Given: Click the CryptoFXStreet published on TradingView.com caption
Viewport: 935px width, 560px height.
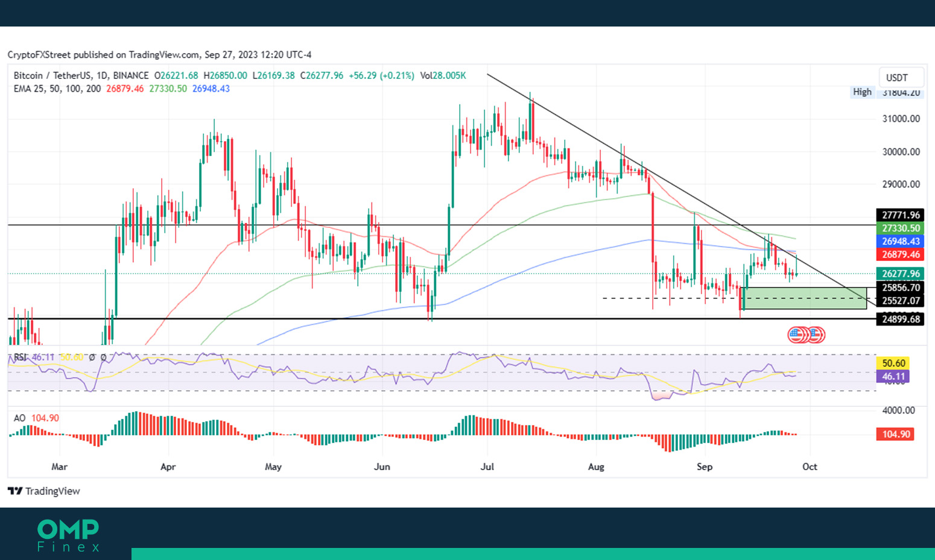Looking at the screenshot, I should pos(159,55).
